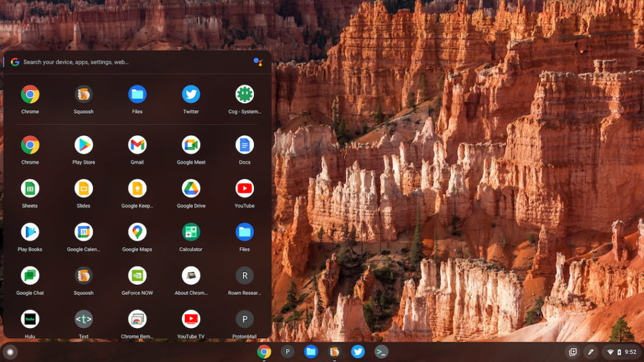Open Play Books

click(x=30, y=232)
